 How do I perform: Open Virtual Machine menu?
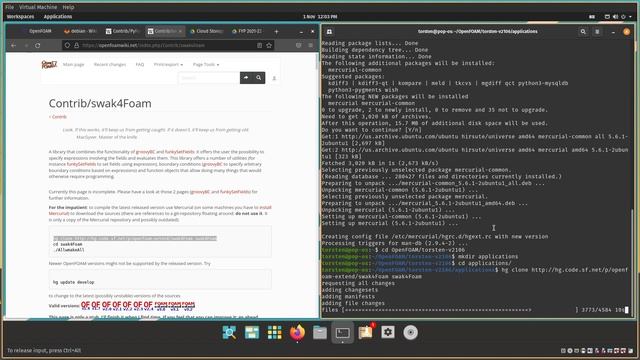pyautogui.click(x=38, y=7)
